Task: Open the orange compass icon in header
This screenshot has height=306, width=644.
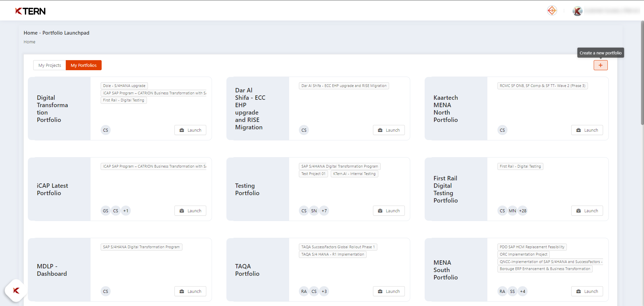Action: 552,11
